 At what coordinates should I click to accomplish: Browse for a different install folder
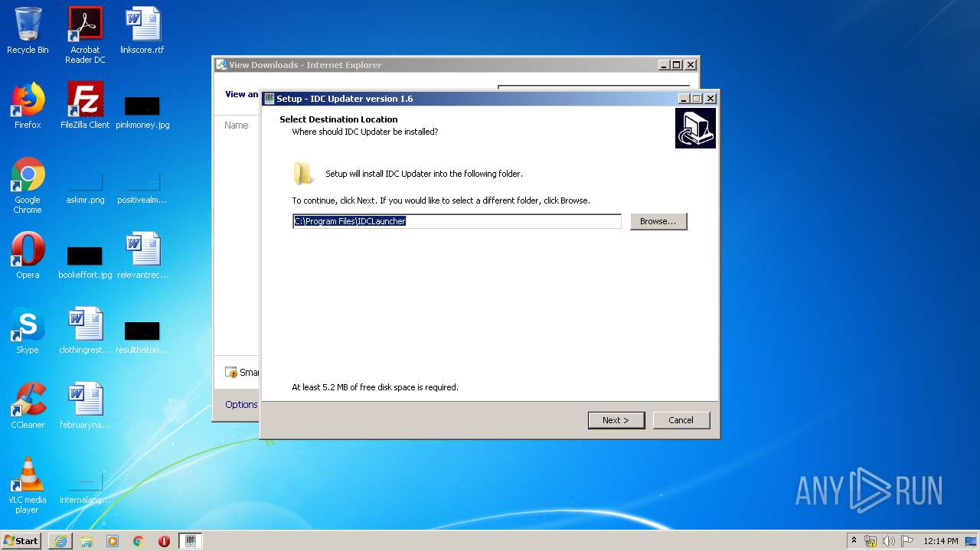(658, 221)
